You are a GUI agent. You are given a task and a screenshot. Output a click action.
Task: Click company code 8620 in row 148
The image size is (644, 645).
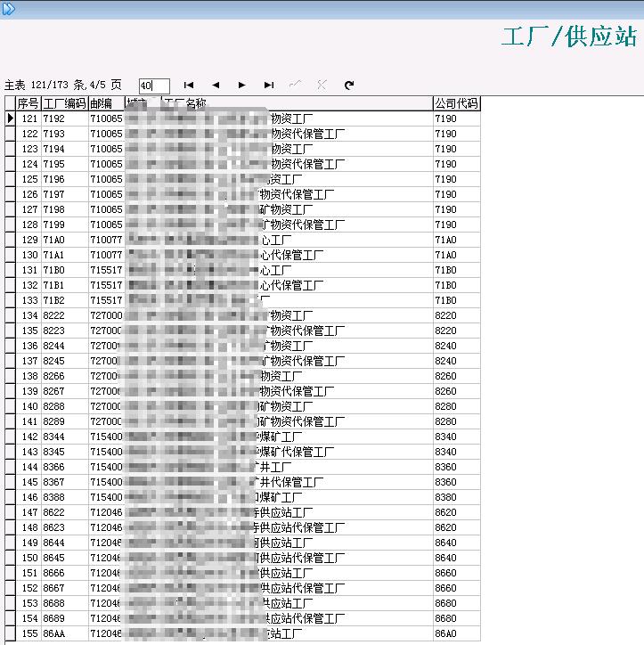click(445, 527)
